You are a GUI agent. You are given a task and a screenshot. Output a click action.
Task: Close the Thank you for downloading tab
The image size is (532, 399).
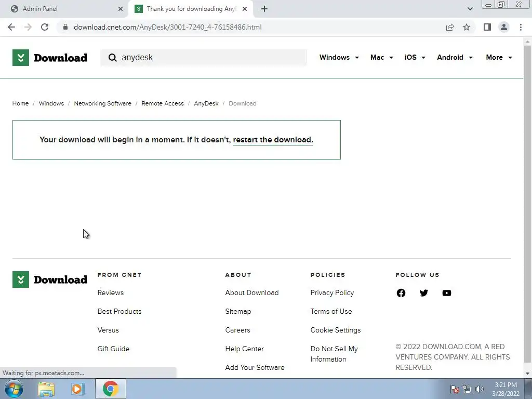coord(245,9)
